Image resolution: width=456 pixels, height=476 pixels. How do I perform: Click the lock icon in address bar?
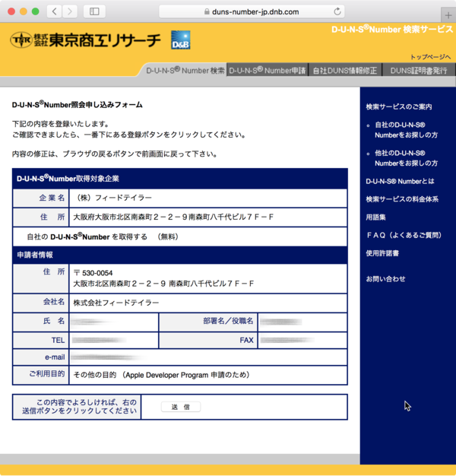[x=207, y=11]
